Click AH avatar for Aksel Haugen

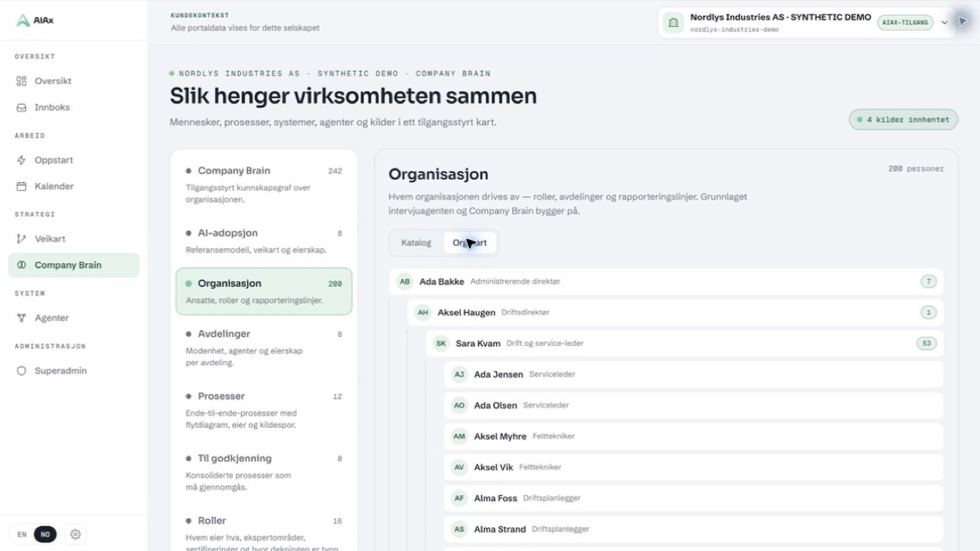[x=423, y=312]
